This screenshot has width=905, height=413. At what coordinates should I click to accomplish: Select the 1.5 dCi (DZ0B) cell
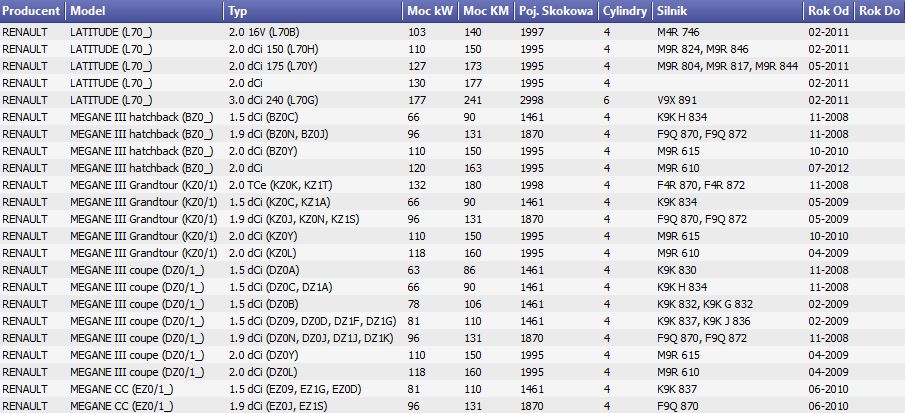[263, 304]
